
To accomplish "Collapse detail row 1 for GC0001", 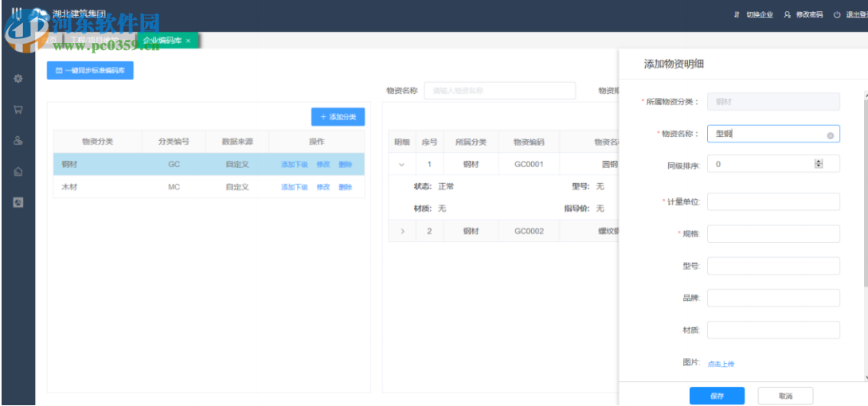I will [x=402, y=165].
